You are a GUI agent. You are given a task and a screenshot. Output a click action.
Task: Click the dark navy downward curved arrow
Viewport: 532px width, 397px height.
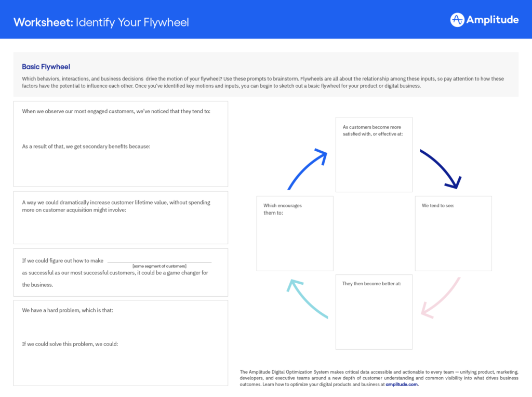(441, 168)
